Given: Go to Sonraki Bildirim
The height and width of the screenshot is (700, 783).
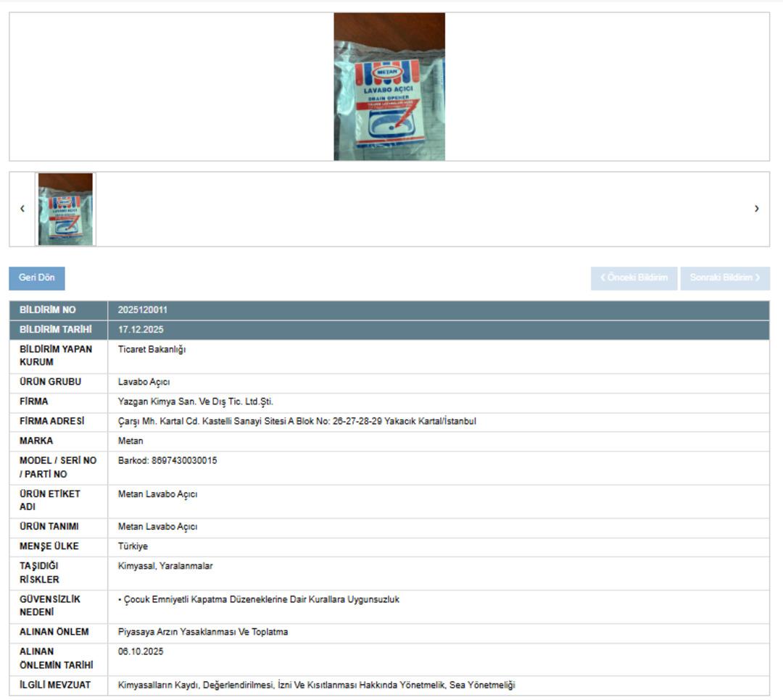Looking at the screenshot, I should [724, 278].
